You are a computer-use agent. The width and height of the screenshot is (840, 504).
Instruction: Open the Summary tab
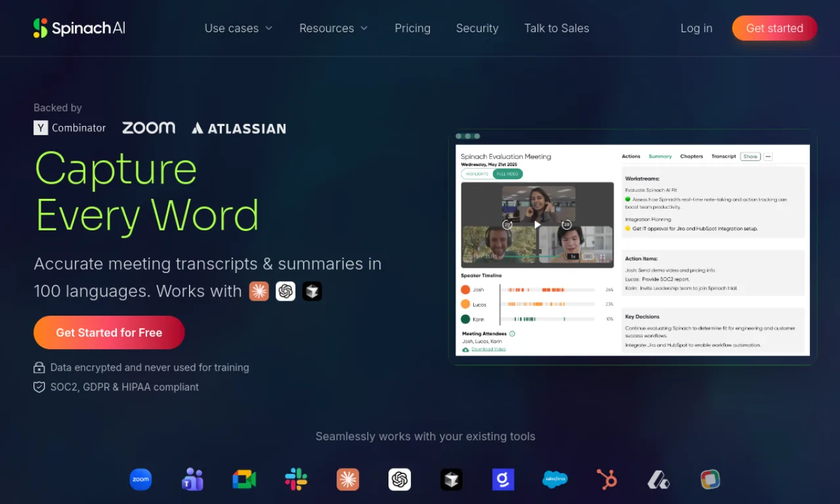pyautogui.click(x=660, y=156)
